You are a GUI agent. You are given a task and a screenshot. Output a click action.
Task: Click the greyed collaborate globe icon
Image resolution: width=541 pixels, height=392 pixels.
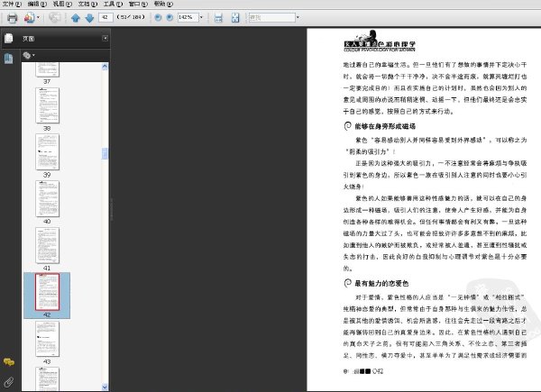(x=54, y=18)
